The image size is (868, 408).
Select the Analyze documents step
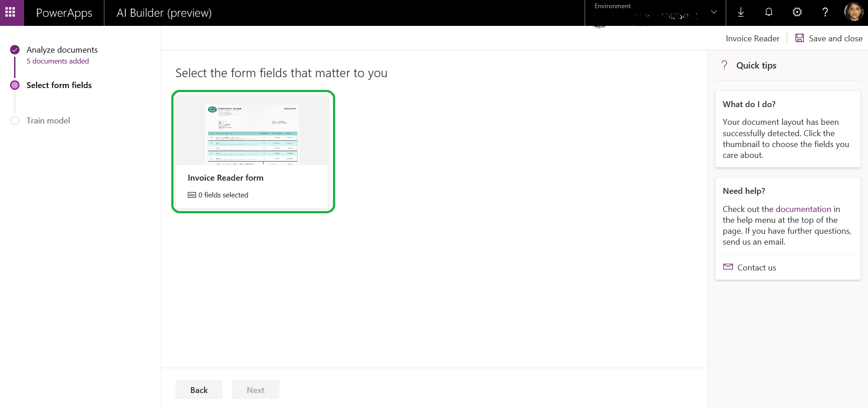point(62,50)
